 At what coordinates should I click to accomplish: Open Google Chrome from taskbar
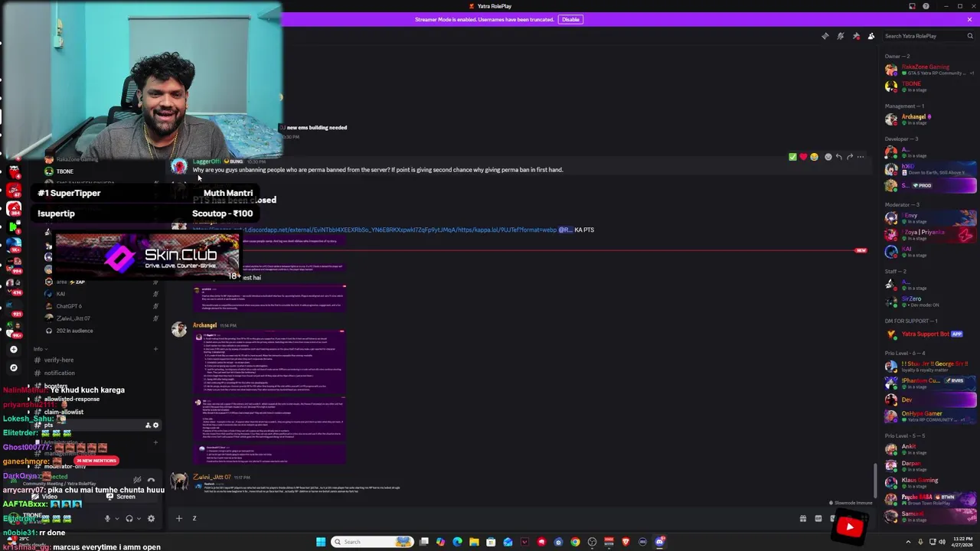click(575, 542)
